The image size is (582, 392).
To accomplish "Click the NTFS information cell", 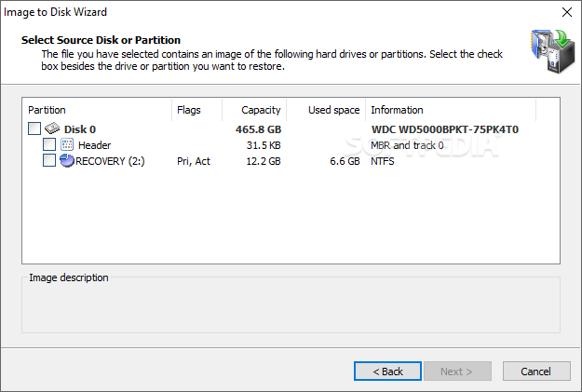I will click(383, 161).
